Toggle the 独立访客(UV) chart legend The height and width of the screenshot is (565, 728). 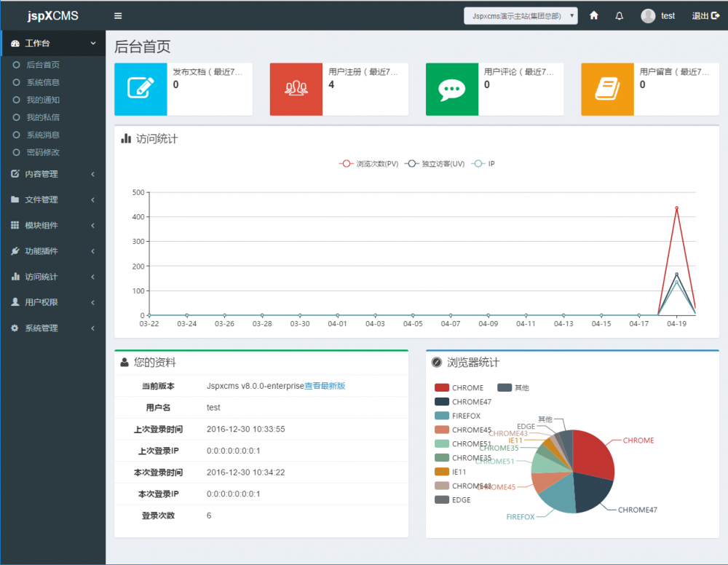click(428, 163)
